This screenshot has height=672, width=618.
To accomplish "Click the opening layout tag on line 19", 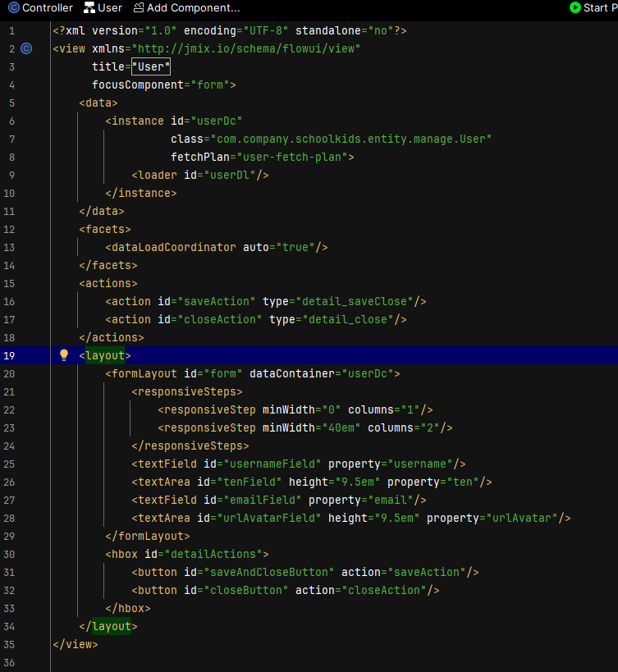I will click(105, 356).
